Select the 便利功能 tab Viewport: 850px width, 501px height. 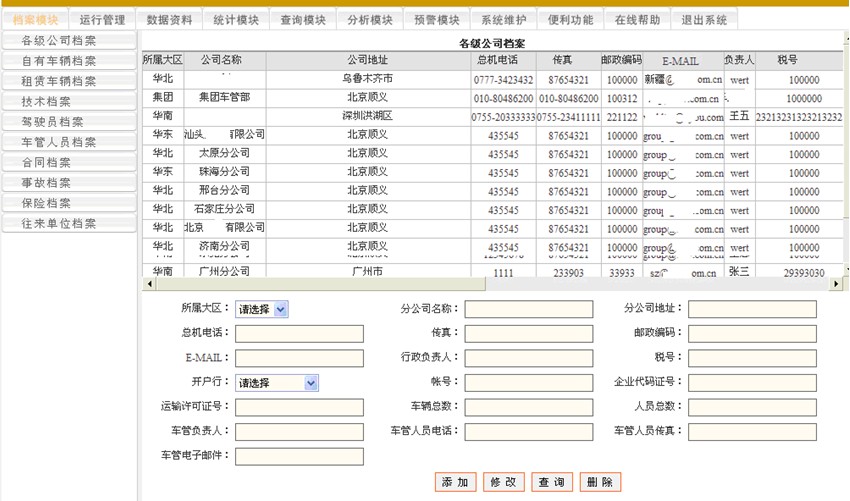pyautogui.click(x=571, y=20)
